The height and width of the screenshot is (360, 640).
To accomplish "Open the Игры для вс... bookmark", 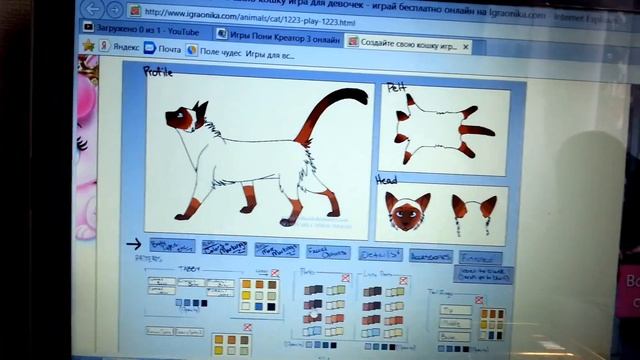I will point(270,55).
